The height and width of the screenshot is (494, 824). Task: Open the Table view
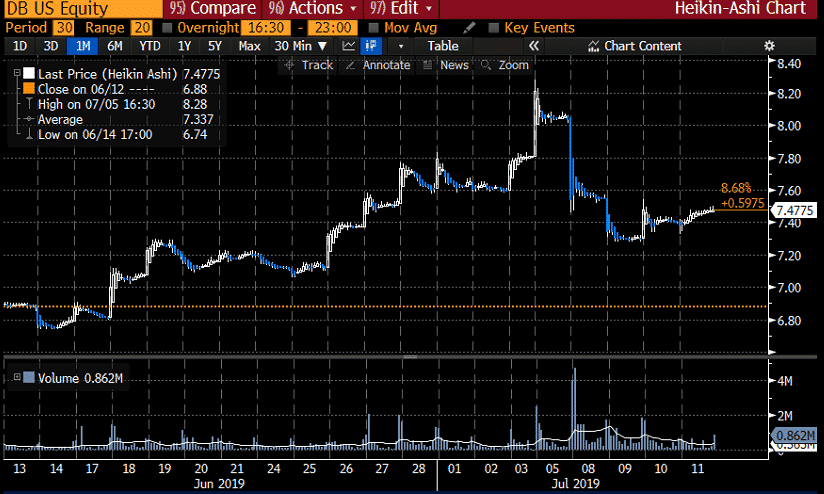pos(443,46)
